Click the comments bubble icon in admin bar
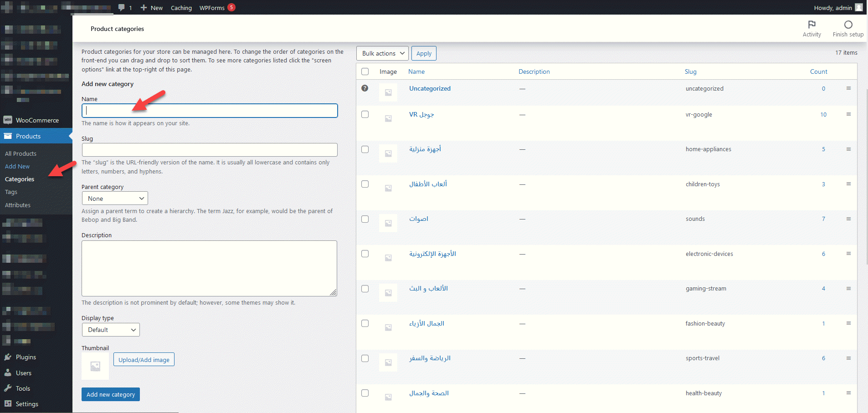Image resolution: width=868 pixels, height=413 pixels. point(122,8)
